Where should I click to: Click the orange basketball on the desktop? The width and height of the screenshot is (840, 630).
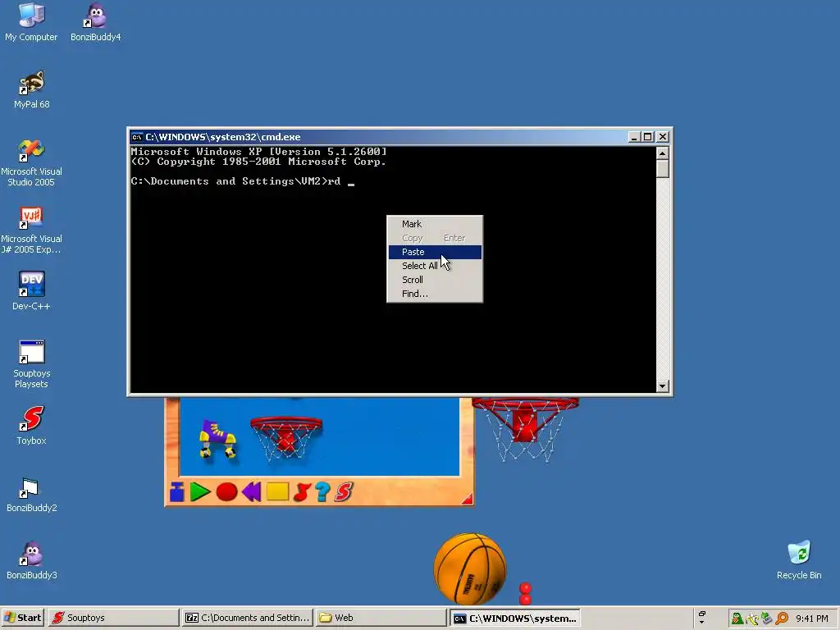pyautogui.click(x=470, y=569)
